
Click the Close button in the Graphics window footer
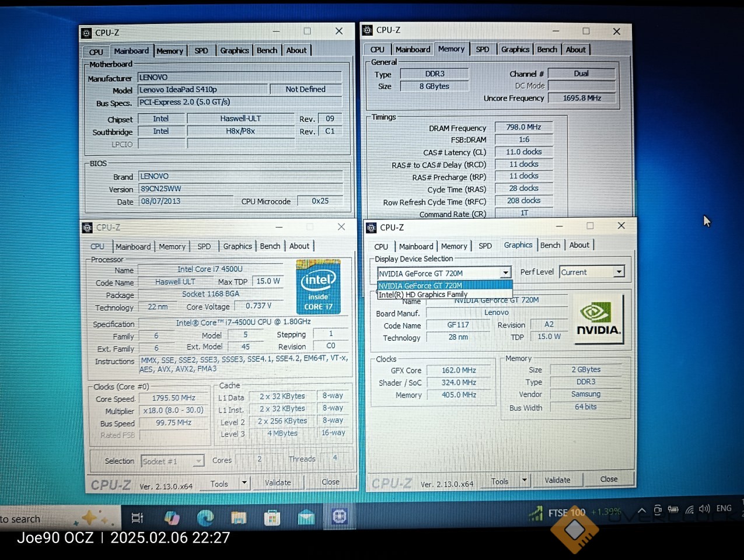(609, 479)
